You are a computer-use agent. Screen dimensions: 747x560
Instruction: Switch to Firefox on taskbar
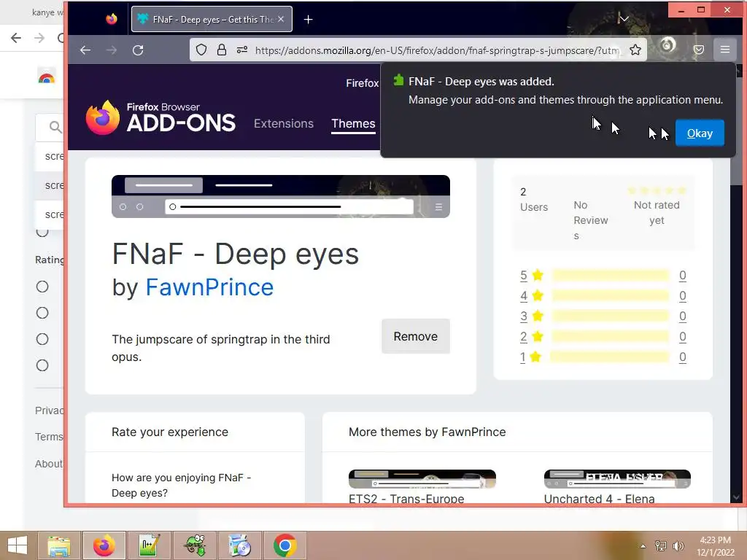coord(104,545)
